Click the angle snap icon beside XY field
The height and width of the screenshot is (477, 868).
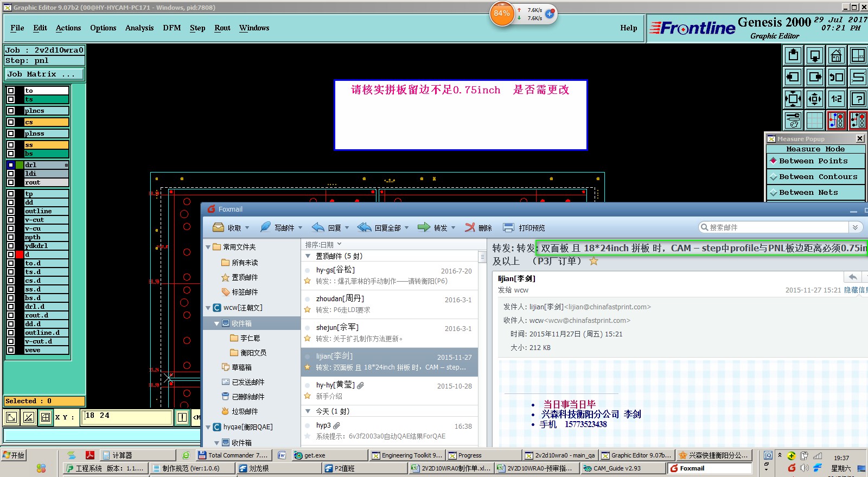29,417
